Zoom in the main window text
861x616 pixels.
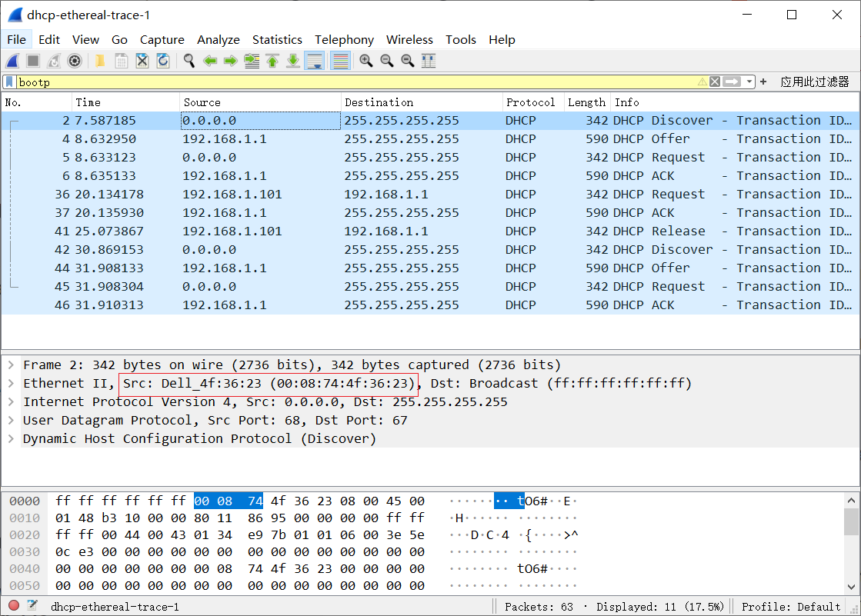[366, 61]
